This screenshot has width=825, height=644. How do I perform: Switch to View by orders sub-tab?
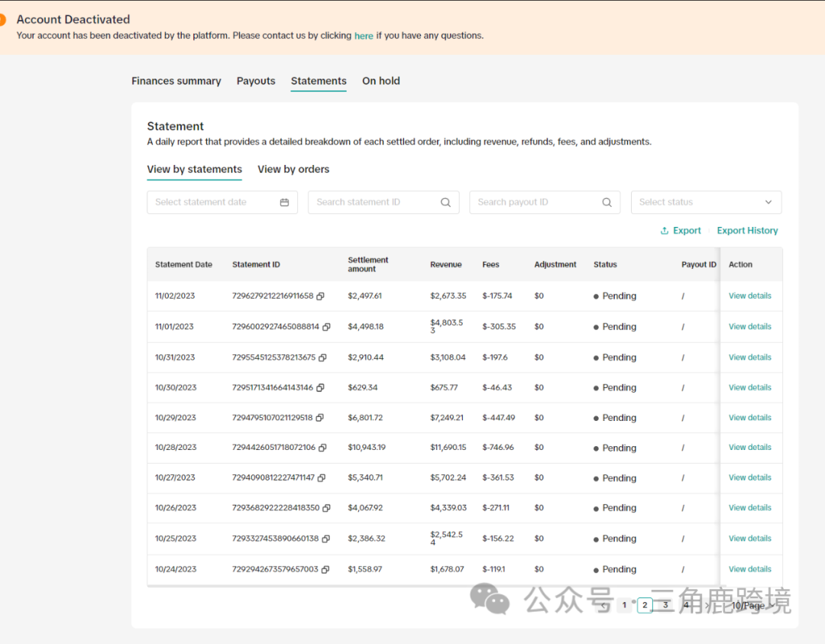(293, 170)
